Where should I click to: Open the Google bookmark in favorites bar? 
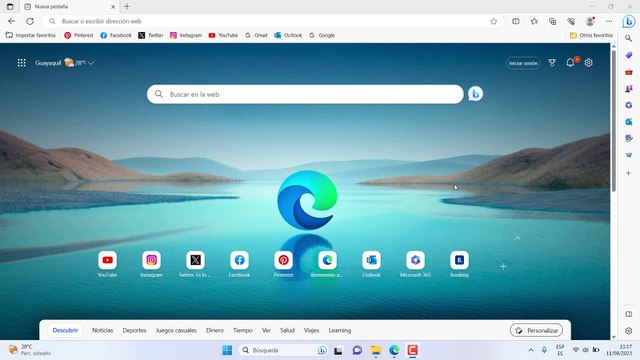322,36
